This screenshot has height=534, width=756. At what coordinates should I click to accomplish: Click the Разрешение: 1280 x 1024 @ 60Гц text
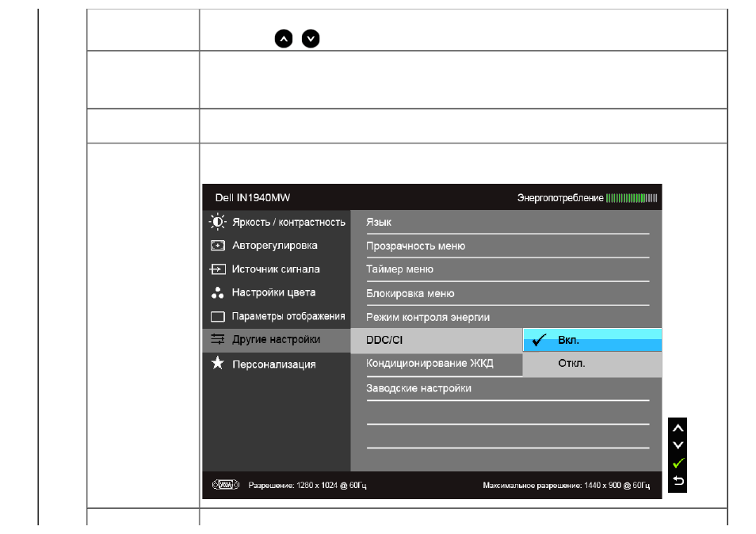coord(307,486)
